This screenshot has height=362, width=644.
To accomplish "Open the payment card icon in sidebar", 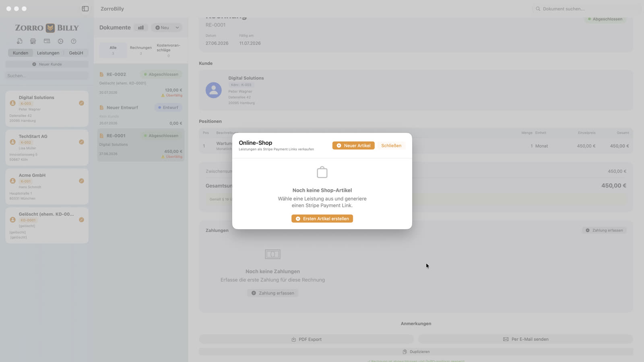I will click(x=47, y=41).
